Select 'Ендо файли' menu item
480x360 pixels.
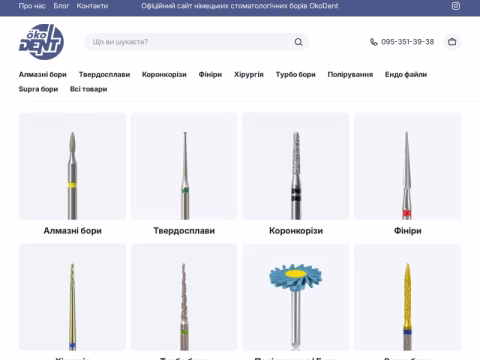tap(406, 74)
